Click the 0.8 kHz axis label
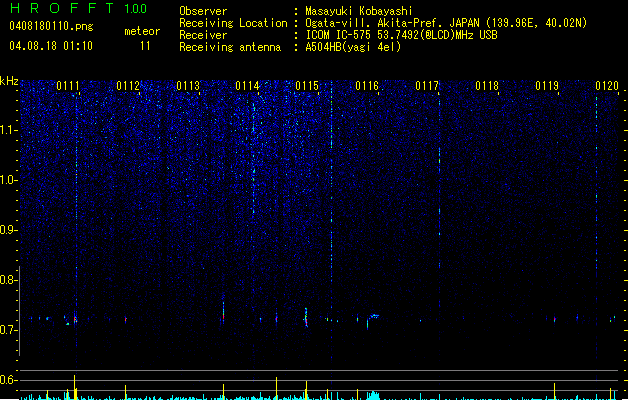The width and height of the screenshot is (629, 400). point(9,280)
